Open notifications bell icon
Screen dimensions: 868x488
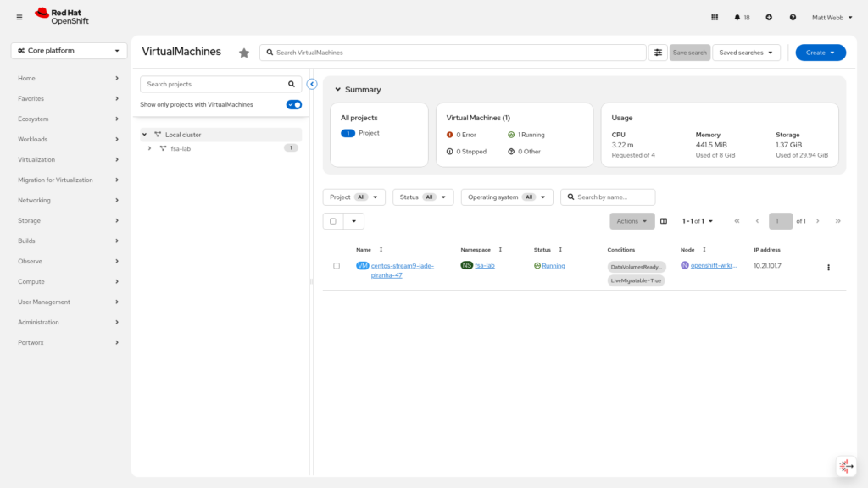tap(737, 17)
